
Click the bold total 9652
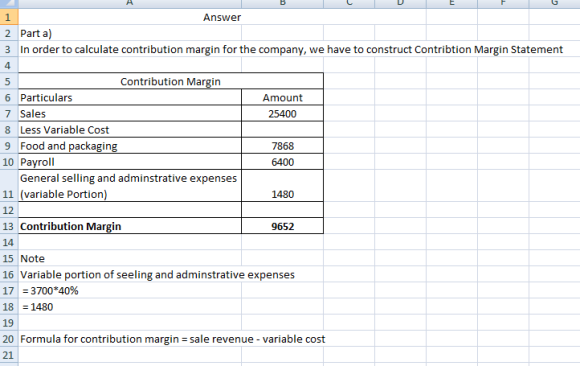click(x=282, y=226)
